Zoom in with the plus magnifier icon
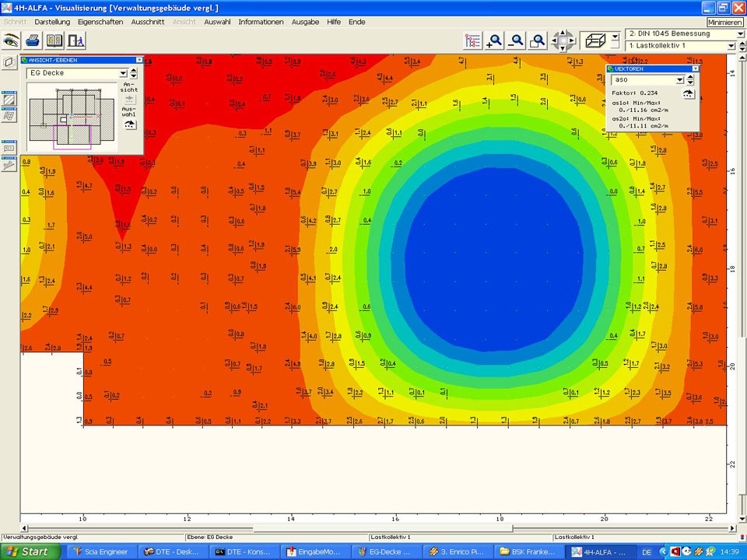 (493, 40)
